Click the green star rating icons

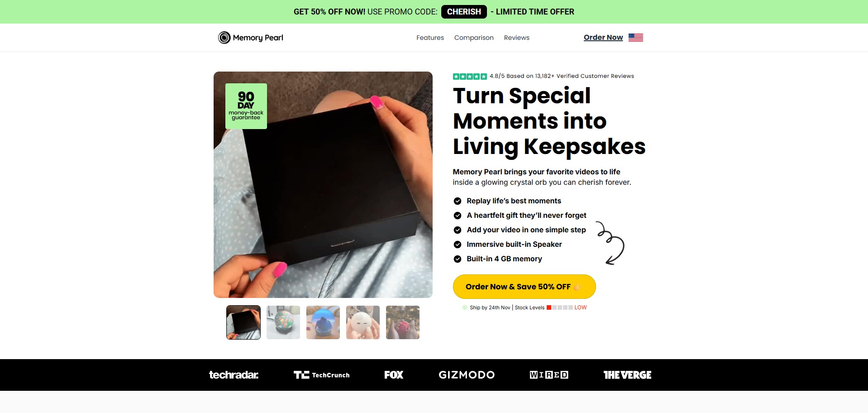click(470, 77)
